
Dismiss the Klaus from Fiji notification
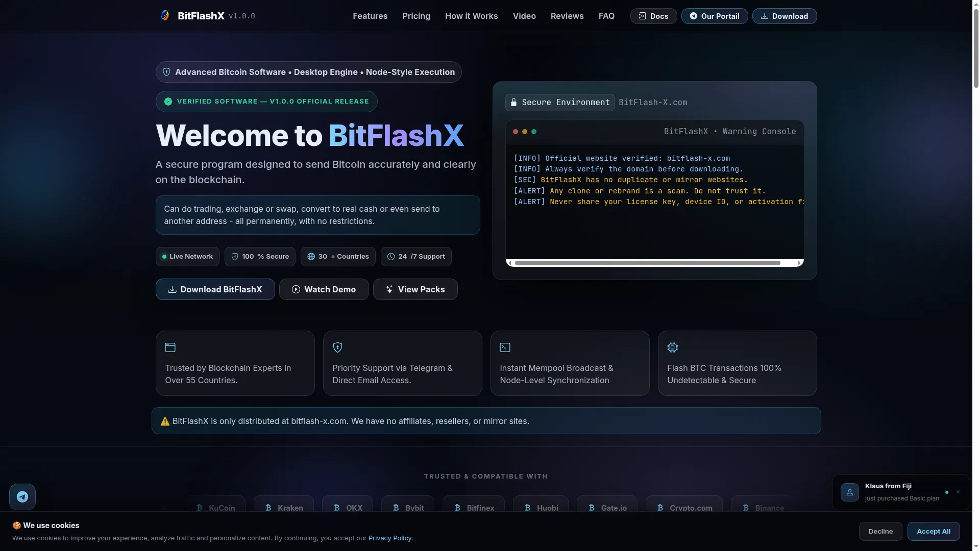(x=958, y=492)
